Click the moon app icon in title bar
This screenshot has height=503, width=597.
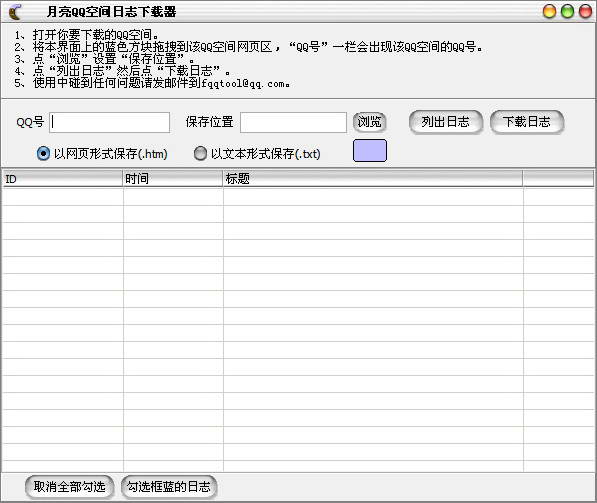pyautogui.click(x=15, y=12)
